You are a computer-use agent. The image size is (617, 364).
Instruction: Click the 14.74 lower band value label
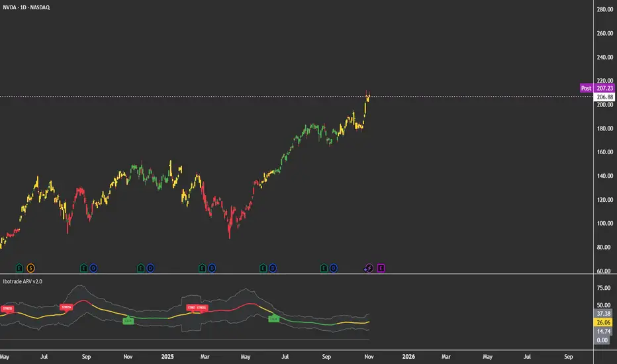click(x=603, y=332)
